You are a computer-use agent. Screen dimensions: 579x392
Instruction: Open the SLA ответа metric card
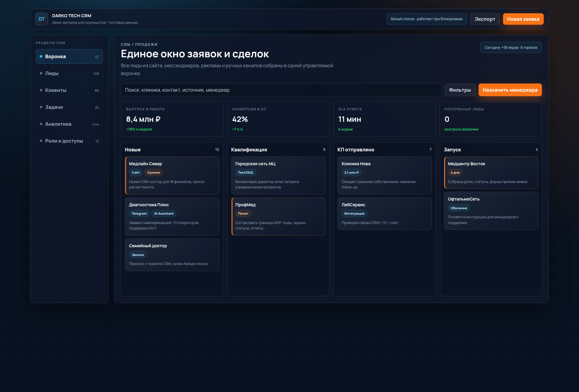click(384, 119)
